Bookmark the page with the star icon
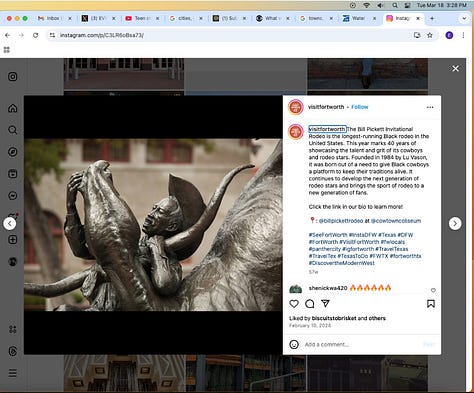474x393 pixels. click(430, 35)
